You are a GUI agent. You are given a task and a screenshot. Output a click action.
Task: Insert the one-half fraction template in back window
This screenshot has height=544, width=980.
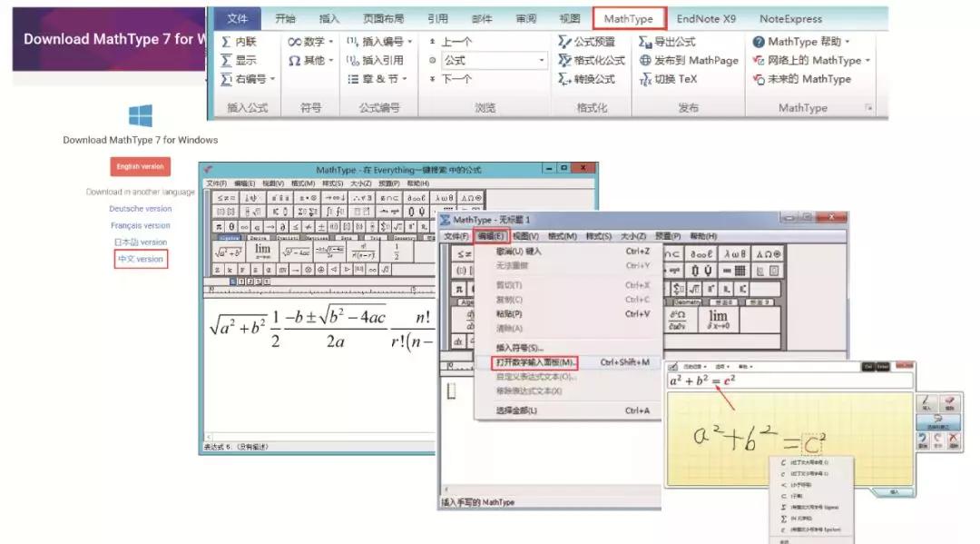pos(397,252)
